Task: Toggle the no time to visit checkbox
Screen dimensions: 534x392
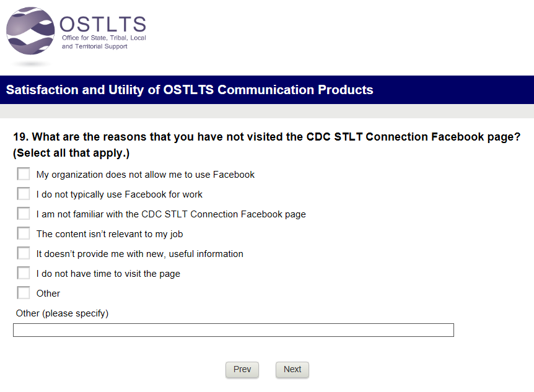Action: coord(24,273)
